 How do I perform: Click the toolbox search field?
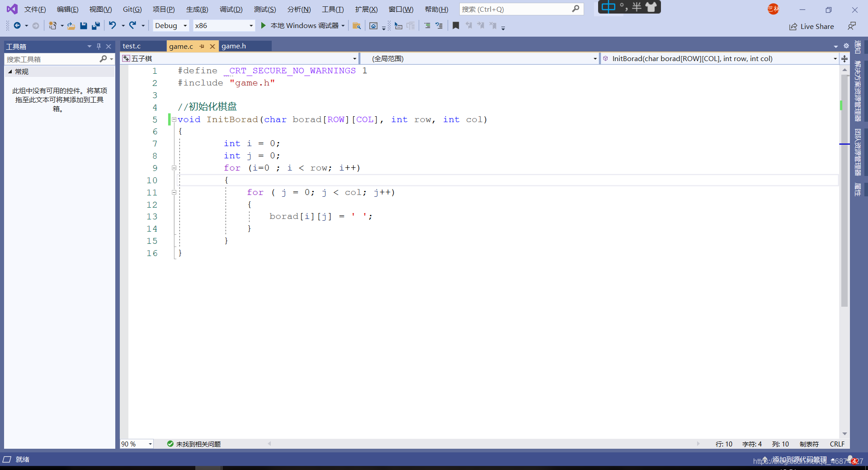pos(52,59)
